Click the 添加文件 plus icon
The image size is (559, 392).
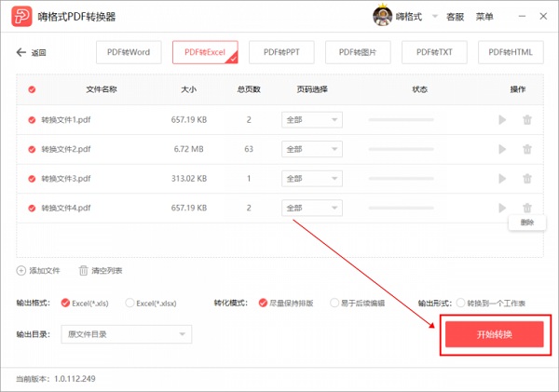click(x=21, y=270)
